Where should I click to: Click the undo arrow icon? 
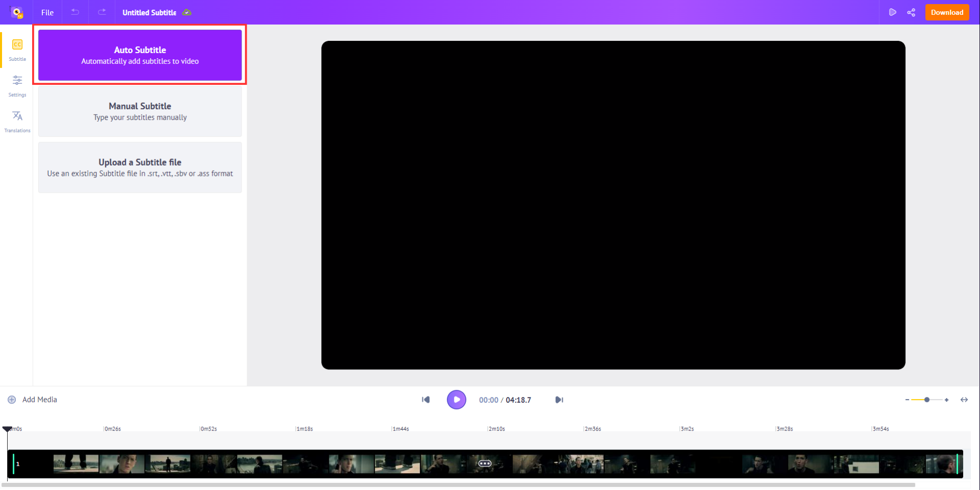(75, 12)
